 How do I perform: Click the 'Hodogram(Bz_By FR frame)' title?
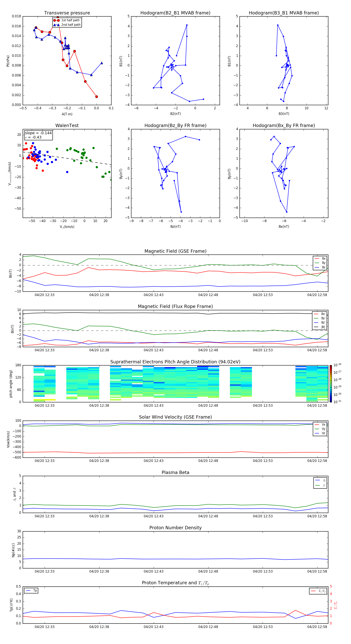coord(175,125)
